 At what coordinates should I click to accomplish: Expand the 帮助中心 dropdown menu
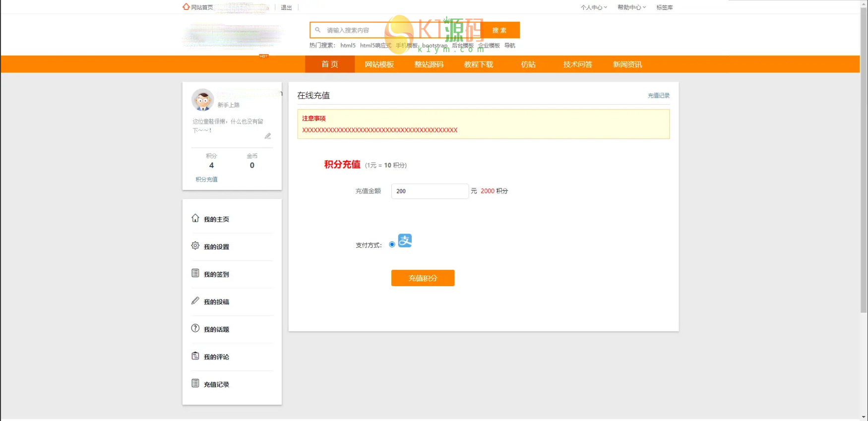tap(631, 7)
